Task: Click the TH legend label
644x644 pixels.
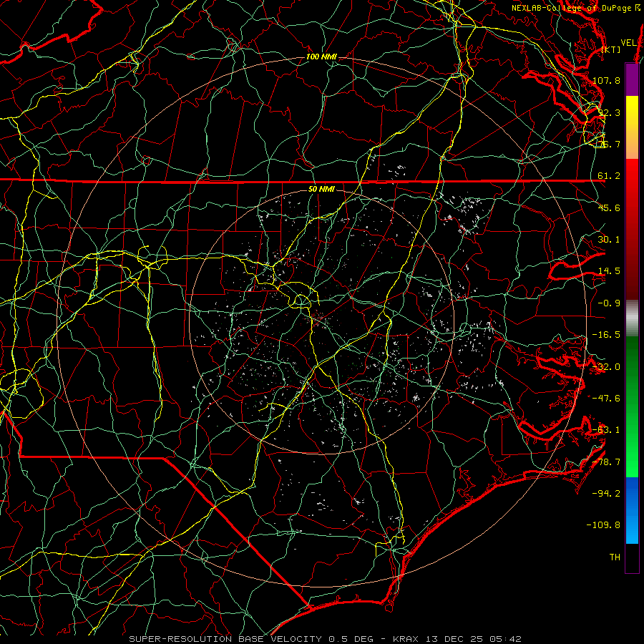Action: pyautogui.click(x=615, y=557)
